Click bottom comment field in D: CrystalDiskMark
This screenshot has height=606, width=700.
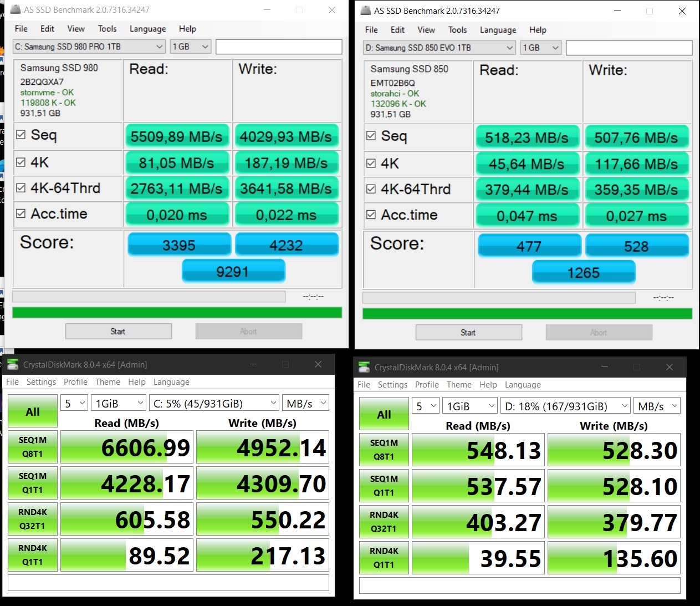(x=520, y=585)
